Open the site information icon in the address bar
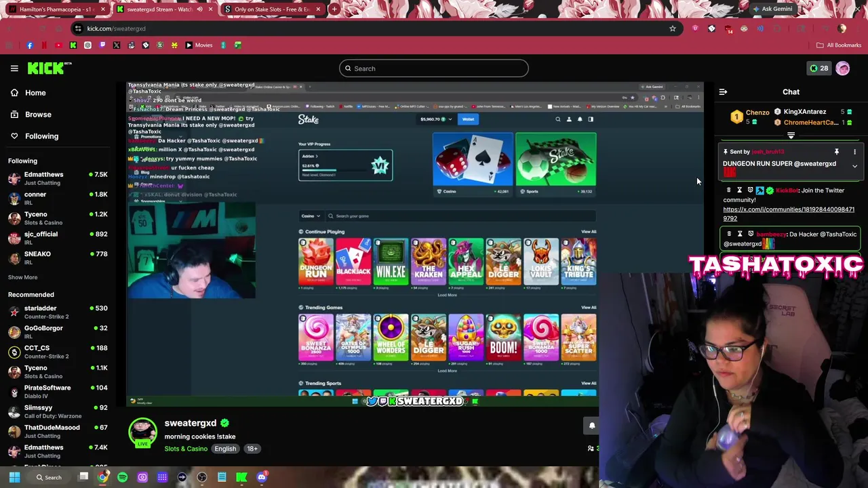 (78, 28)
